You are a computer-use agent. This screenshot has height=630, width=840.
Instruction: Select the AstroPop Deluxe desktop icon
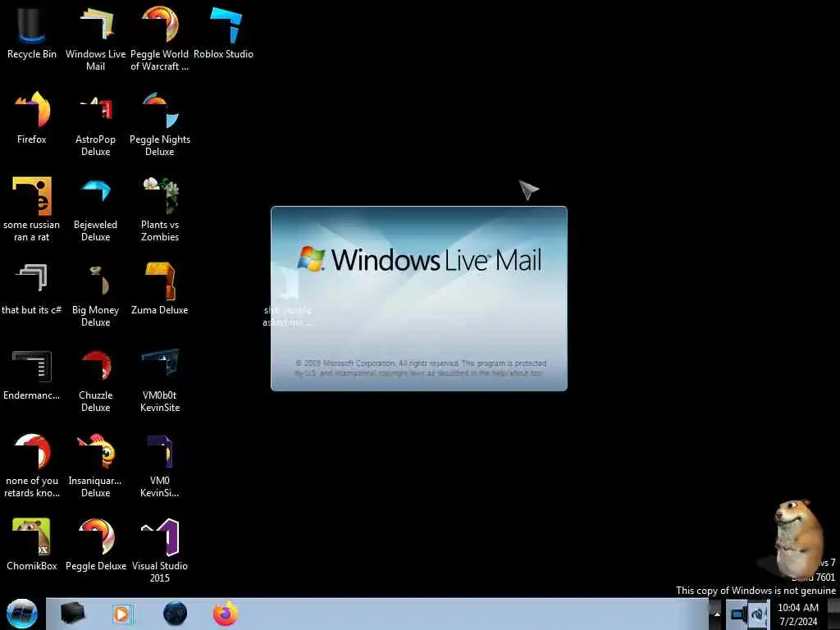click(95, 125)
